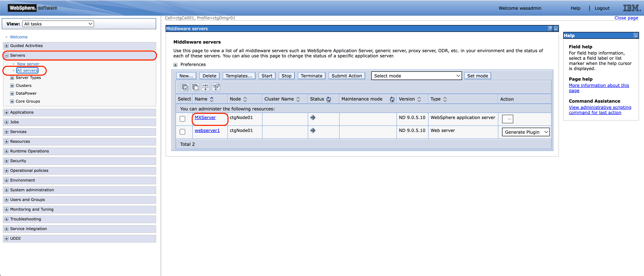This screenshot has height=276, width=644.
Task: Open the All servers link
Action: click(27, 70)
